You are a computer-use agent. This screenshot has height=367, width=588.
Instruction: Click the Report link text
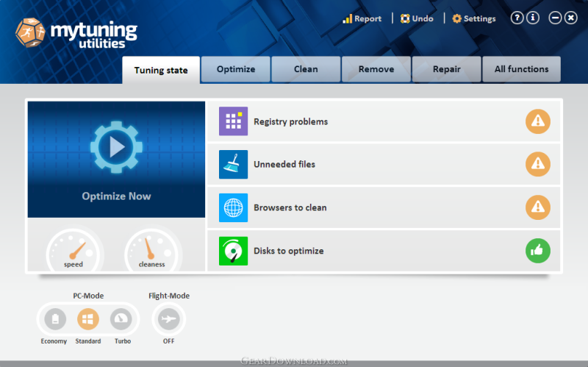coord(368,19)
